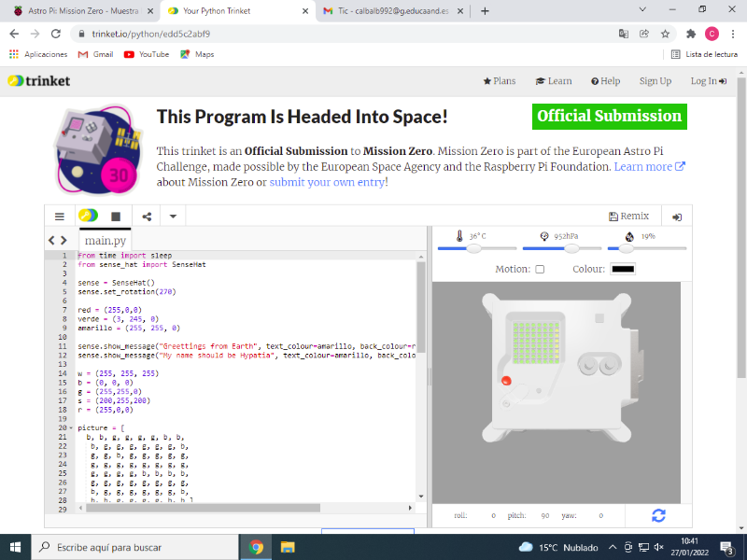Open the Colour swatch picker
The height and width of the screenshot is (560, 747).
(x=623, y=269)
